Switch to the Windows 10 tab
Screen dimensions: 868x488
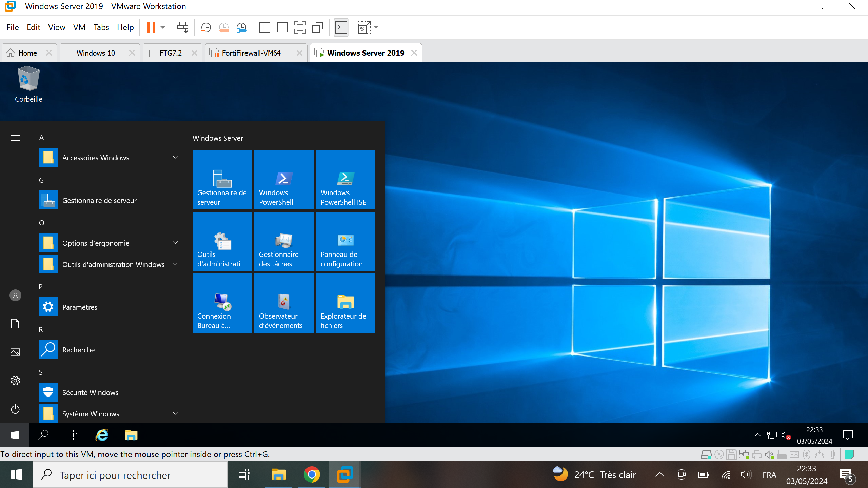coord(96,53)
